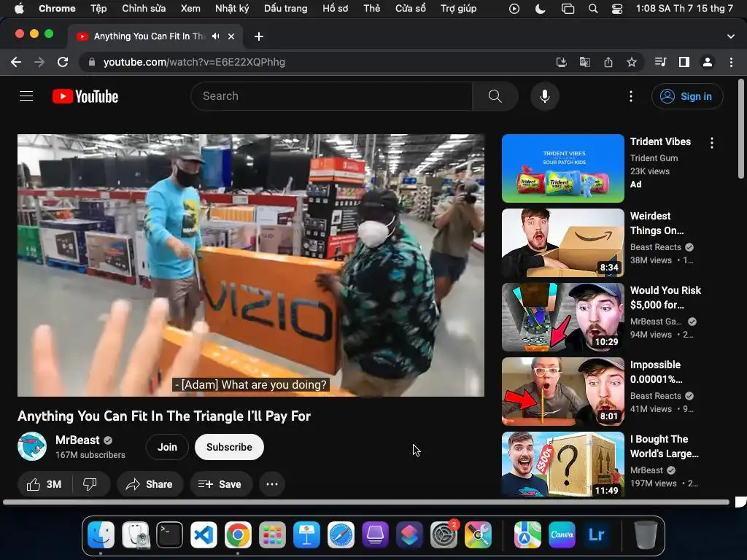The height and width of the screenshot is (560, 747).
Task: Open MrBeast channel avatar
Action: [x=32, y=446]
